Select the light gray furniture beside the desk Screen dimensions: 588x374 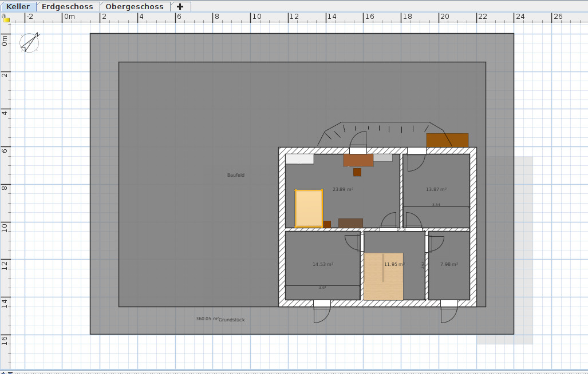(383, 157)
